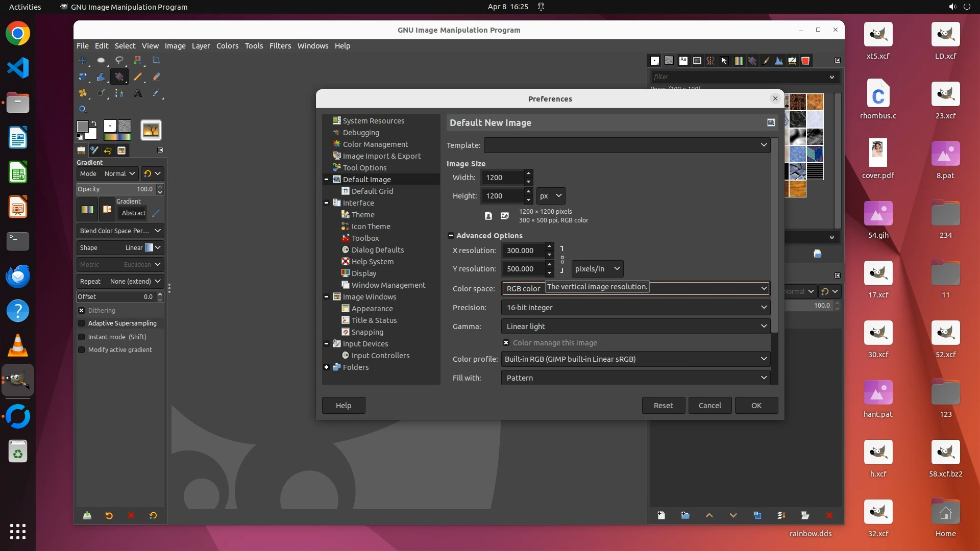Enable Adaptive Supersampling checkbox
Screen dimensions: 980x551
click(81, 323)
